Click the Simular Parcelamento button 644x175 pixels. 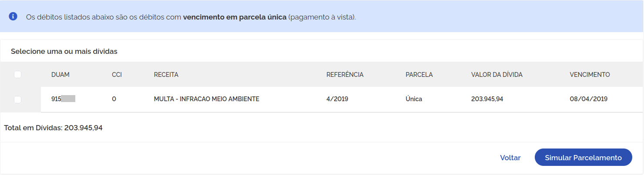(583, 158)
